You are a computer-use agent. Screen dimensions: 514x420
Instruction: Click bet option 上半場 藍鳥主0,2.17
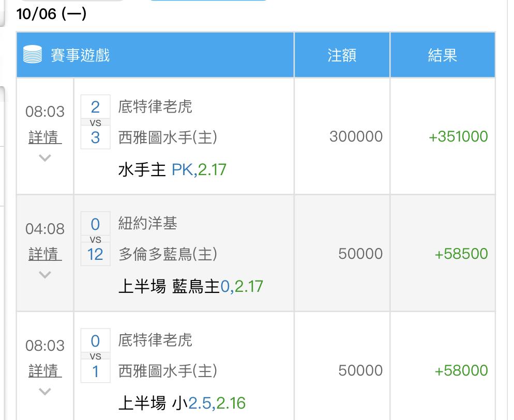point(190,286)
